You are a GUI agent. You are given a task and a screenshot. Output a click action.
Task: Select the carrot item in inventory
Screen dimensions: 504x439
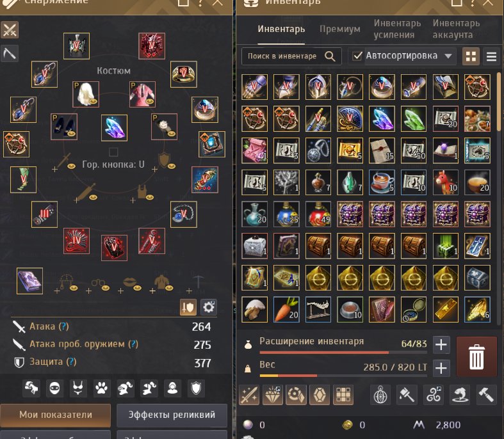click(286, 309)
